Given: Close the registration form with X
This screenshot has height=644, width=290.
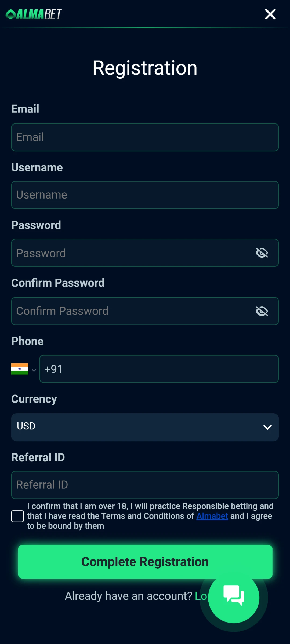Looking at the screenshot, I should click(x=270, y=14).
